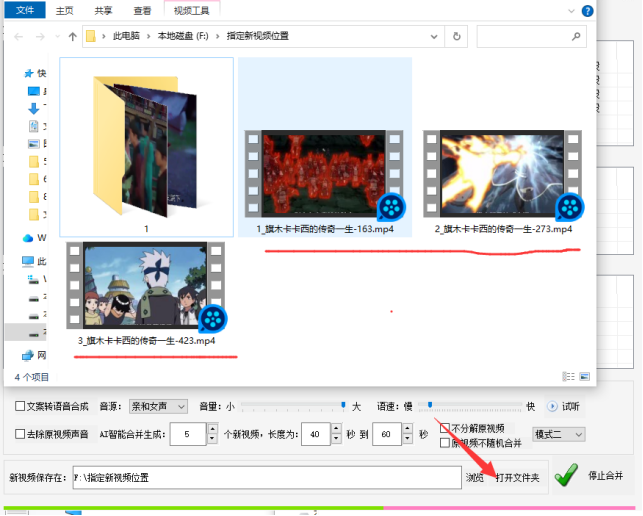Check 不分解原视频 option
This screenshot has width=643, height=516.
pos(445,429)
